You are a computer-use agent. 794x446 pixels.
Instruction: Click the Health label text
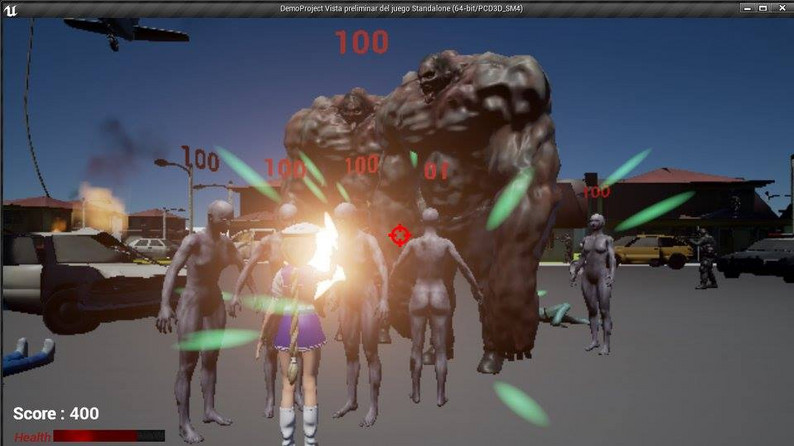click(32, 437)
